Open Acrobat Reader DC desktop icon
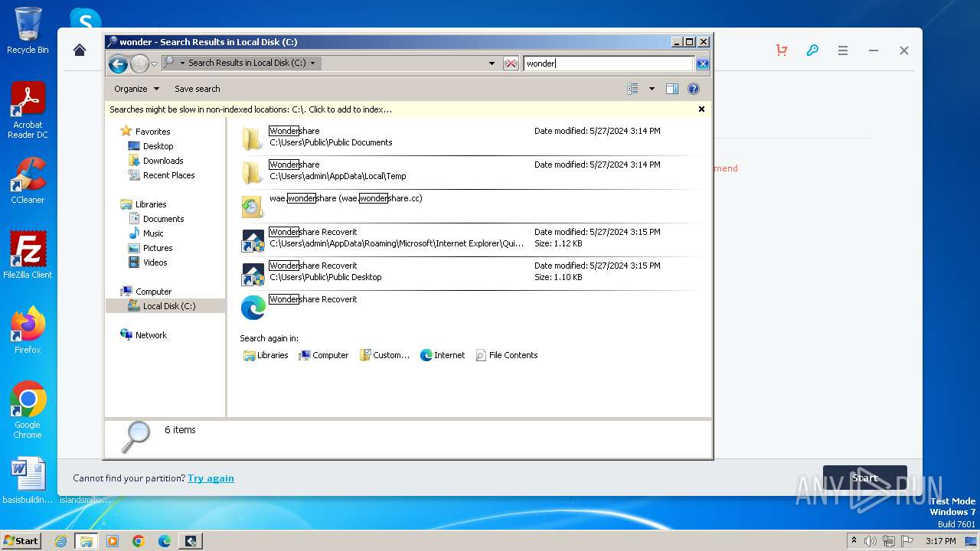 pos(28,110)
